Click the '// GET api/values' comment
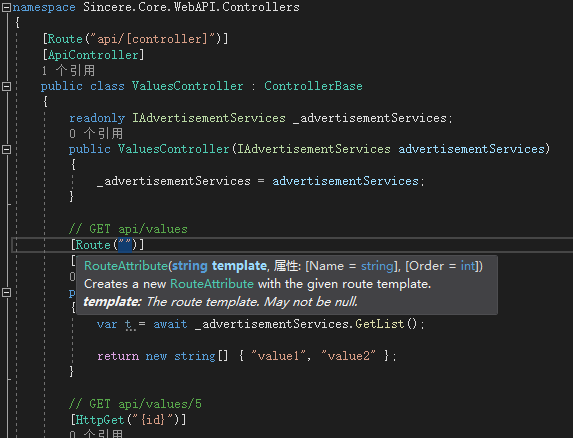This screenshot has width=573, height=438. point(128,229)
